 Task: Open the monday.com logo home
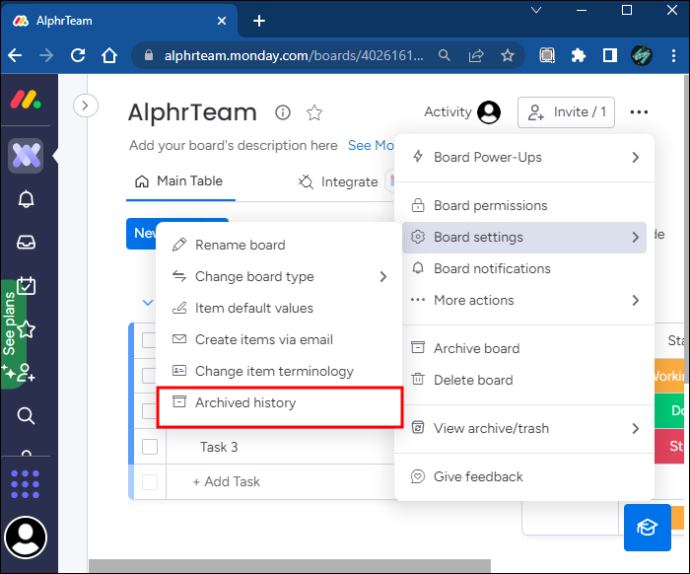pyautogui.click(x=26, y=99)
